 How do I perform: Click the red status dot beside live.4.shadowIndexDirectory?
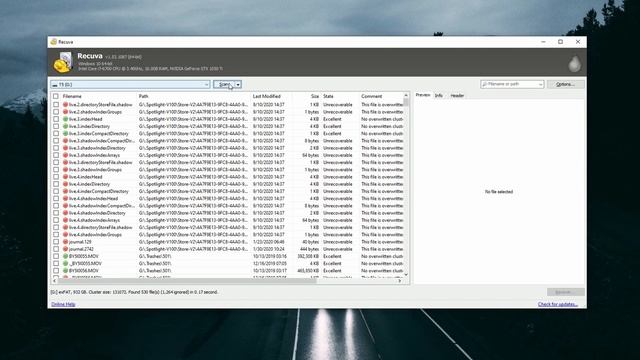pos(65,213)
